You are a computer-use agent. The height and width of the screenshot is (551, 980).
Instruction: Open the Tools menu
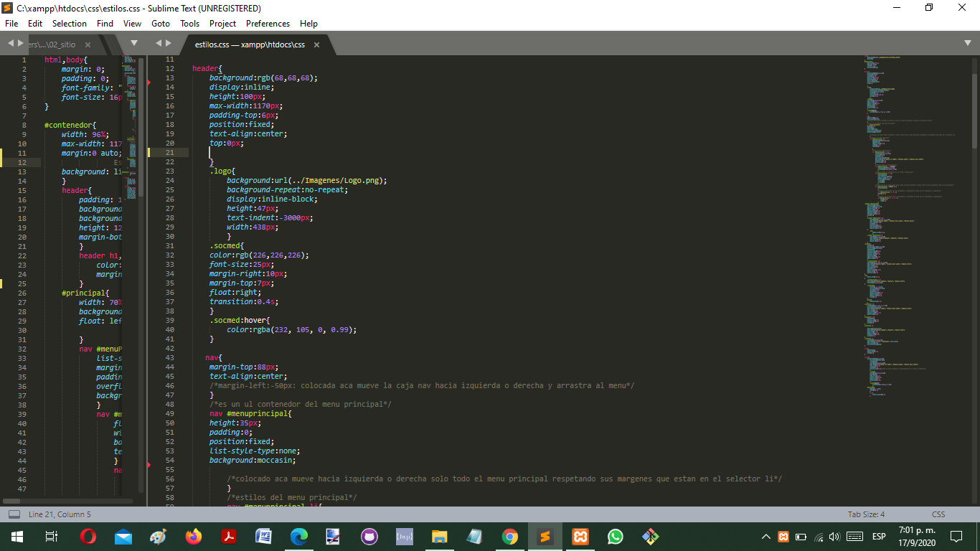[189, 24]
